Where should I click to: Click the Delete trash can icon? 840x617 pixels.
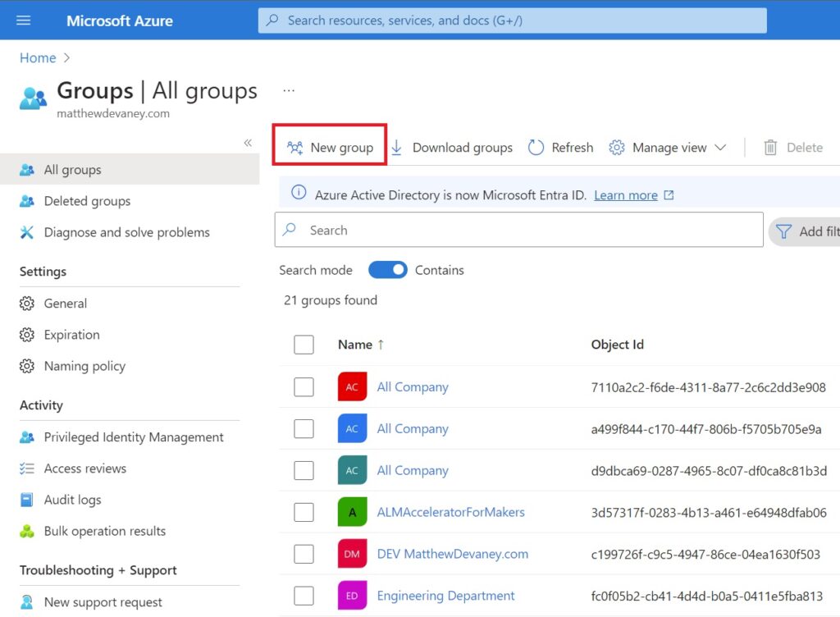point(770,148)
